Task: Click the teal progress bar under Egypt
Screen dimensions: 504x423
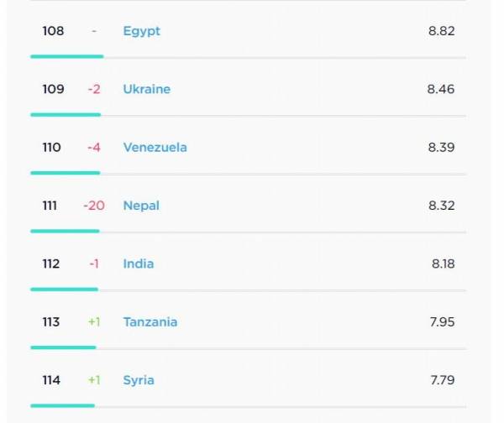Action: [67, 56]
